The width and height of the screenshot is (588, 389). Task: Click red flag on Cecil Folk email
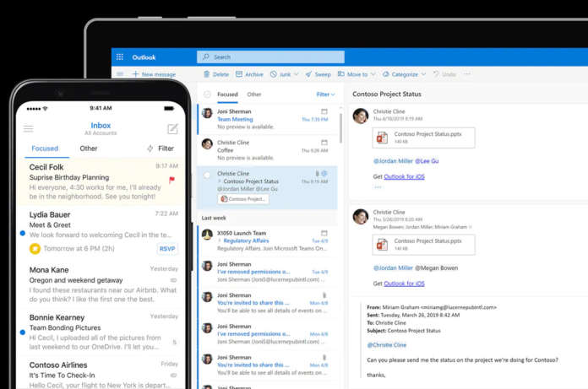coord(171,180)
